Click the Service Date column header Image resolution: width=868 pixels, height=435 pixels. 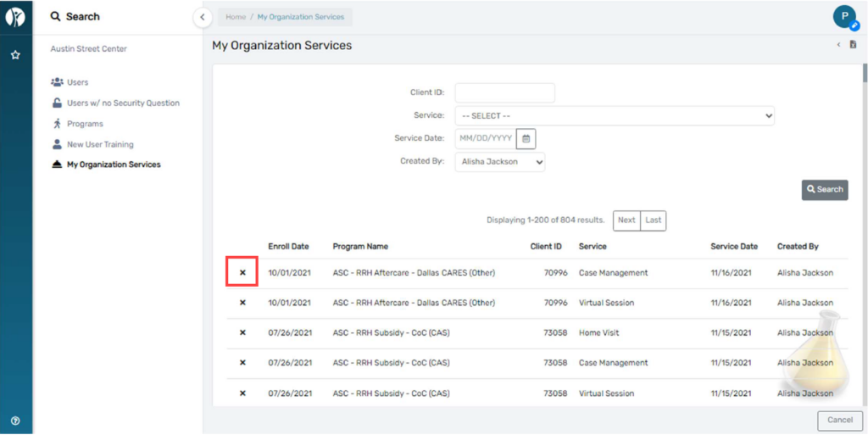[734, 246]
